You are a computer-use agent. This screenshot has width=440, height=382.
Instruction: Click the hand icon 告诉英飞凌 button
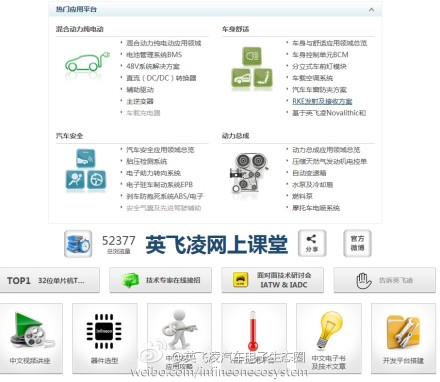[385, 280]
